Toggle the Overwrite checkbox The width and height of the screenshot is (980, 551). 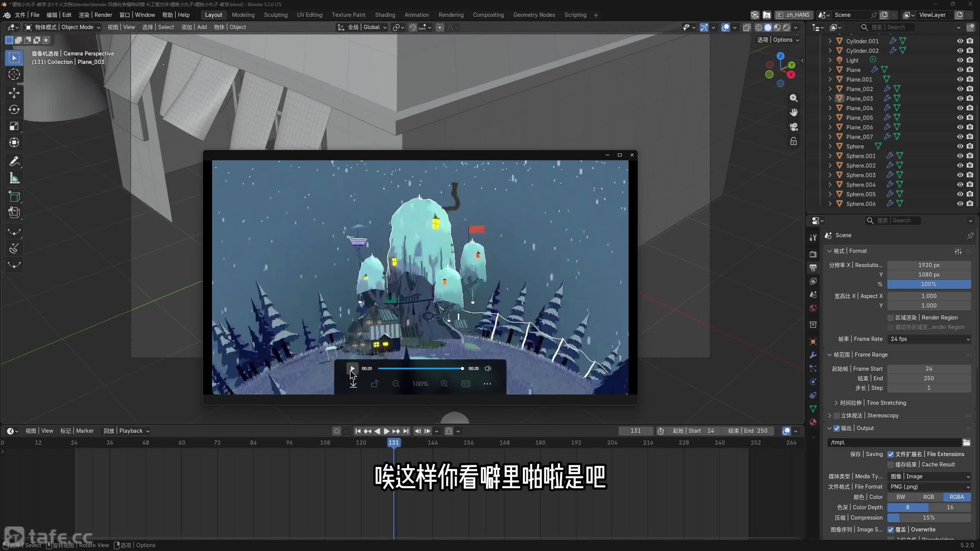890,530
